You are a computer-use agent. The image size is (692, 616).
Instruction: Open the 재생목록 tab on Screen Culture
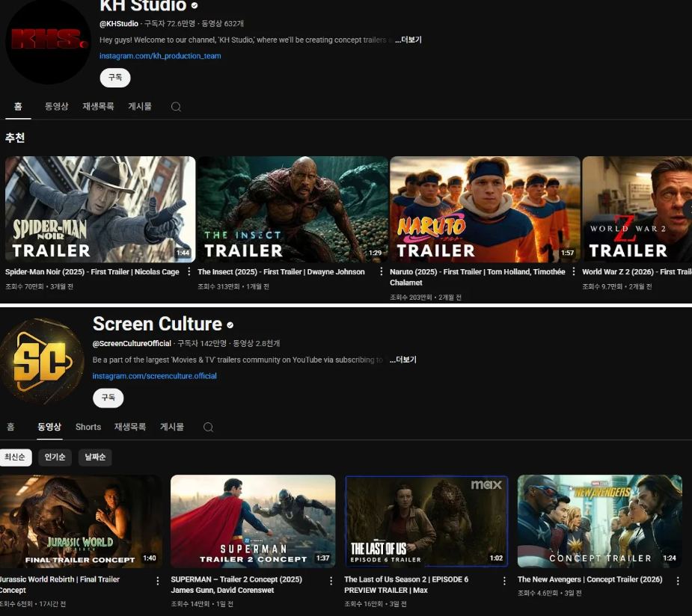[130, 427]
